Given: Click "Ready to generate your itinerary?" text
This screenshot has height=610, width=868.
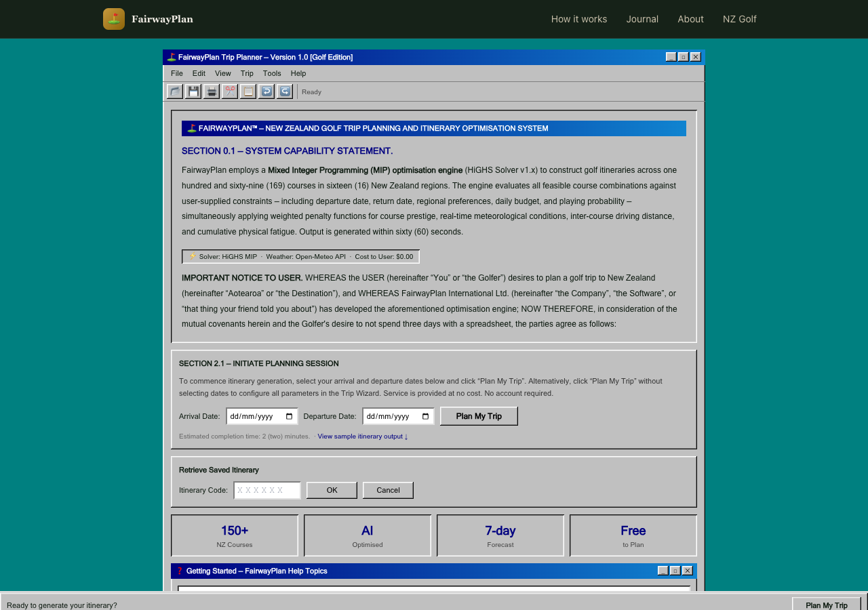Looking at the screenshot, I should pyautogui.click(x=62, y=605).
